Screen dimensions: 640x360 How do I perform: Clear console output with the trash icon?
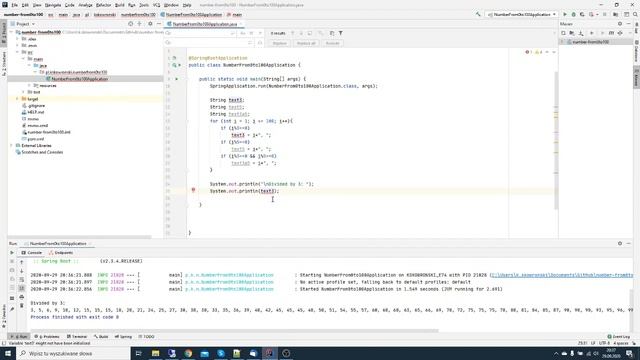point(22,306)
